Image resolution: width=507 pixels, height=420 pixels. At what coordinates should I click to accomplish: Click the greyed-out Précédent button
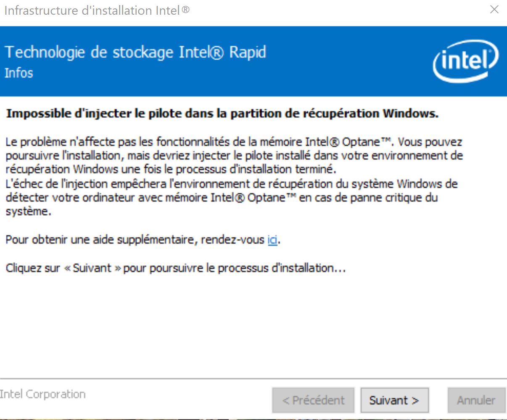pos(313,400)
